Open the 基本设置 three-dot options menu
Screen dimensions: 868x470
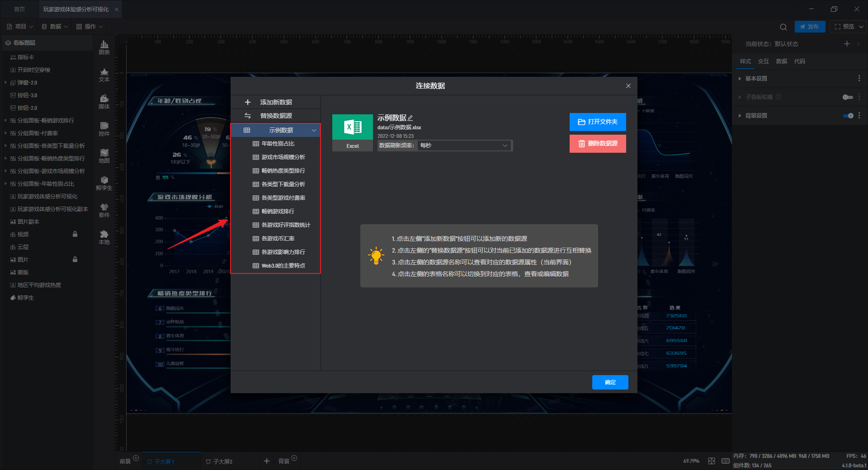859,79
